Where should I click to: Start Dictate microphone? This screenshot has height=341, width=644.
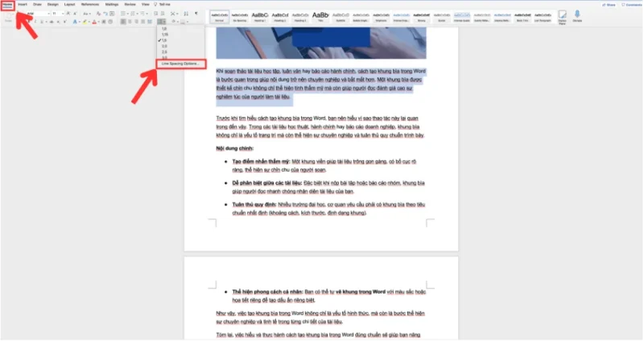tap(577, 16)
